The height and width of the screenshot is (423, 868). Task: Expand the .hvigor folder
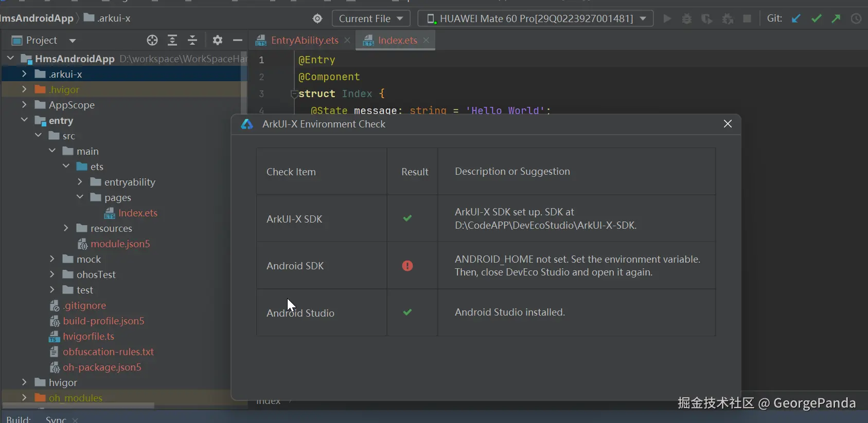click(24, 89)
